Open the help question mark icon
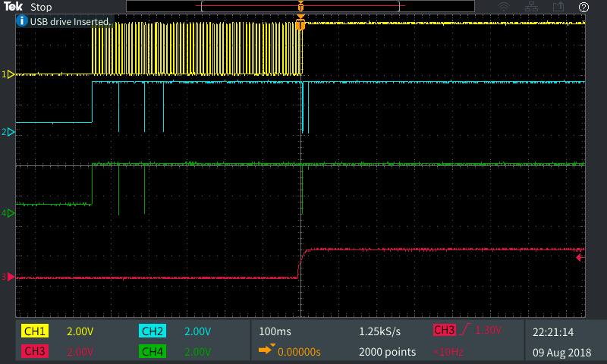607x364 pixels. pos(583,7)
